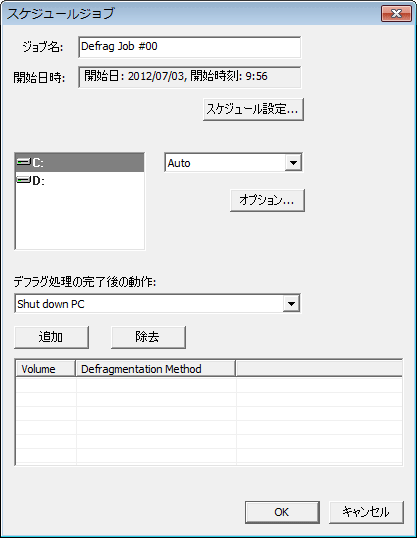Open the Auto method dropdown arrow

293,163
